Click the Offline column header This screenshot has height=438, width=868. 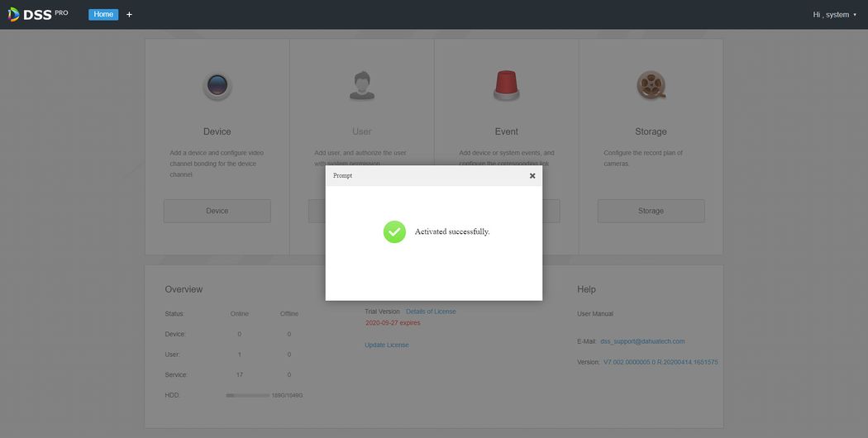(289, 314)
